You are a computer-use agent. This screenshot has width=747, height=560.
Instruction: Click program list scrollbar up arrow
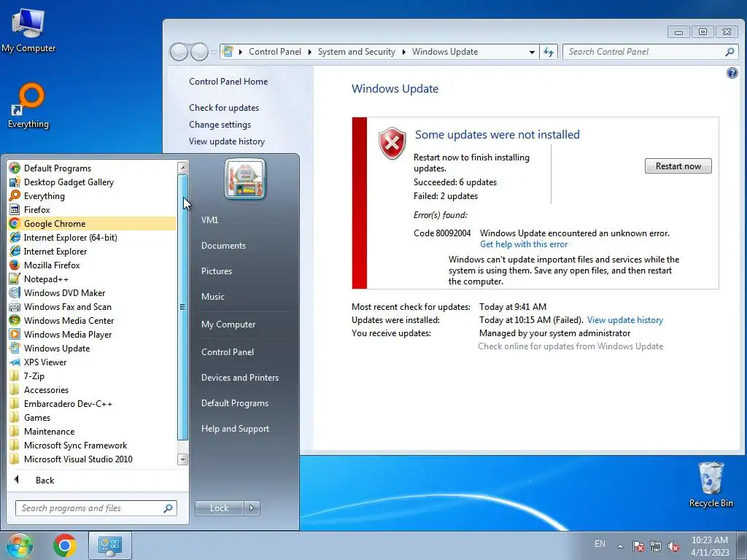(182, 167)
